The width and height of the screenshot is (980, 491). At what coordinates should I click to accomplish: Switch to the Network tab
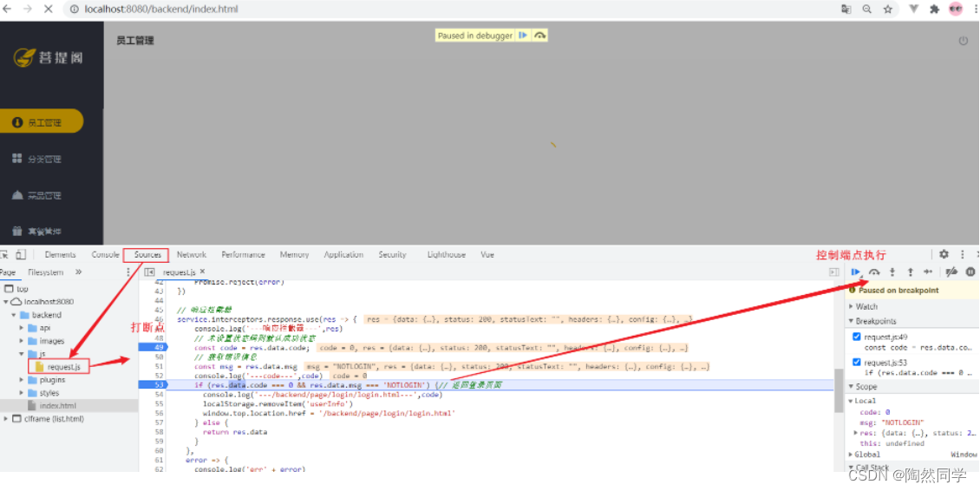point(192,255)
